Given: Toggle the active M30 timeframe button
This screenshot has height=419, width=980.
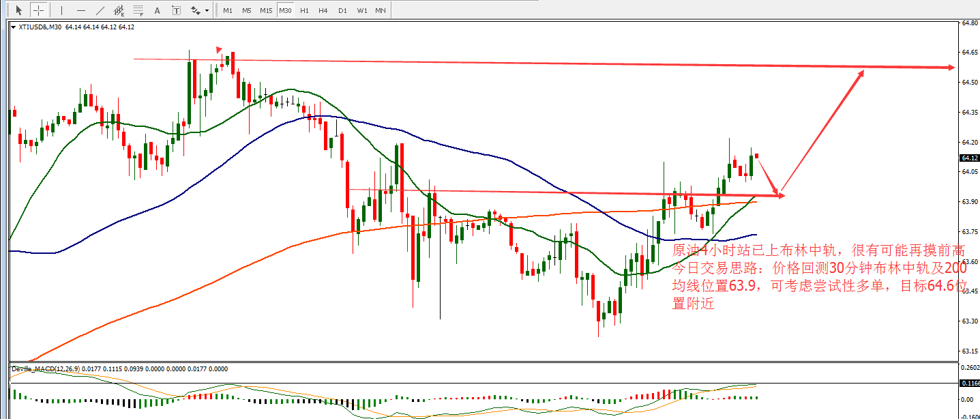Looking at the screenshot, I should coord(285,10).
